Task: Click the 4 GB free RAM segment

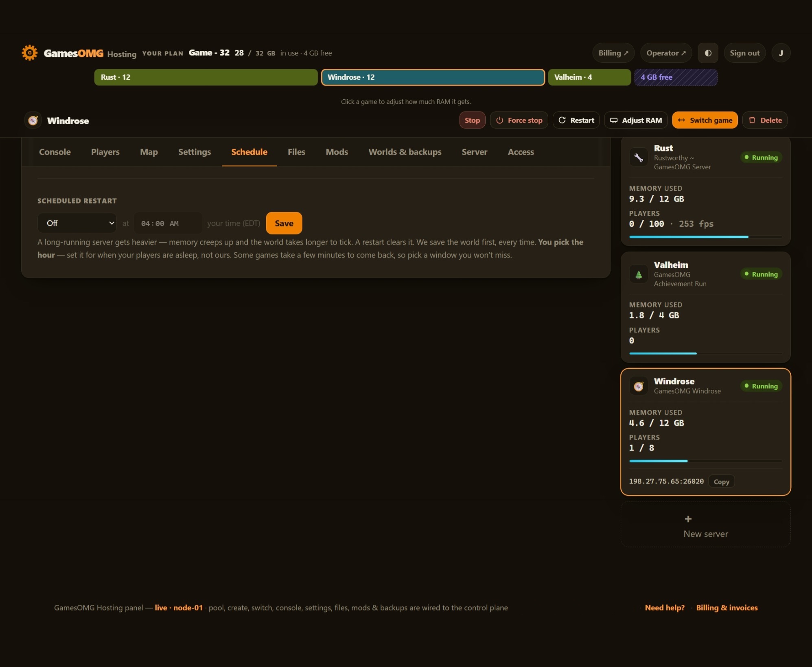Action: 676,77
